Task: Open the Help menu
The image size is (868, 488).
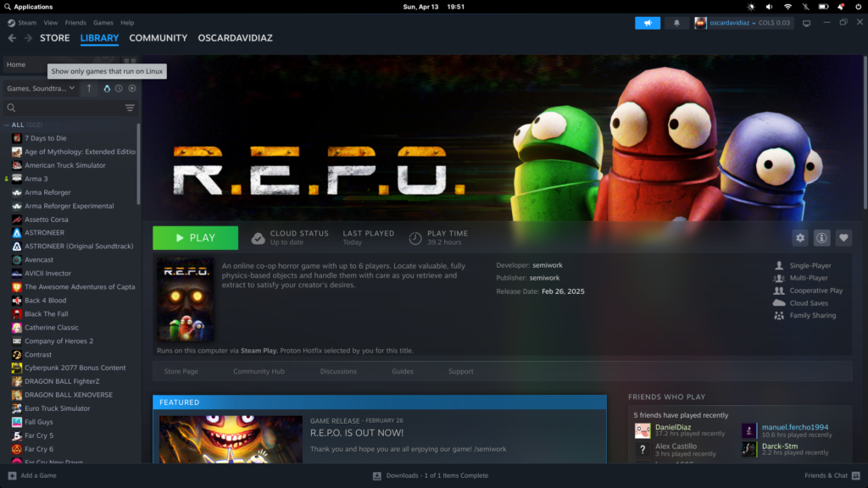Action: 127,23
